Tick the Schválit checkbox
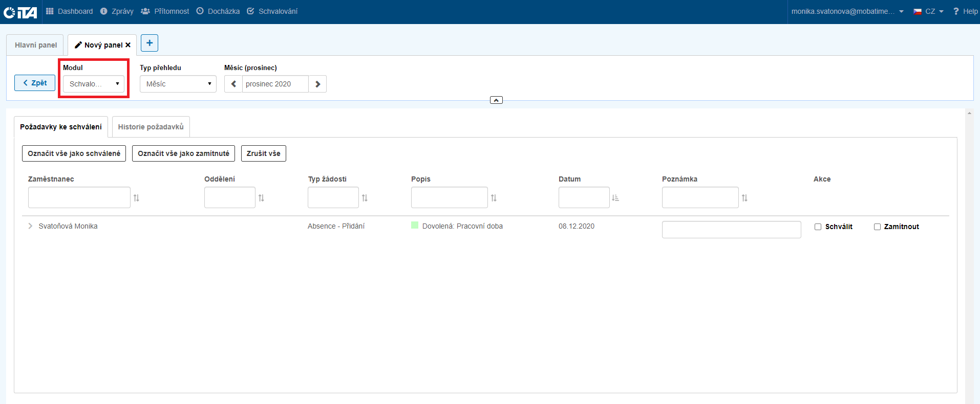 818,227
